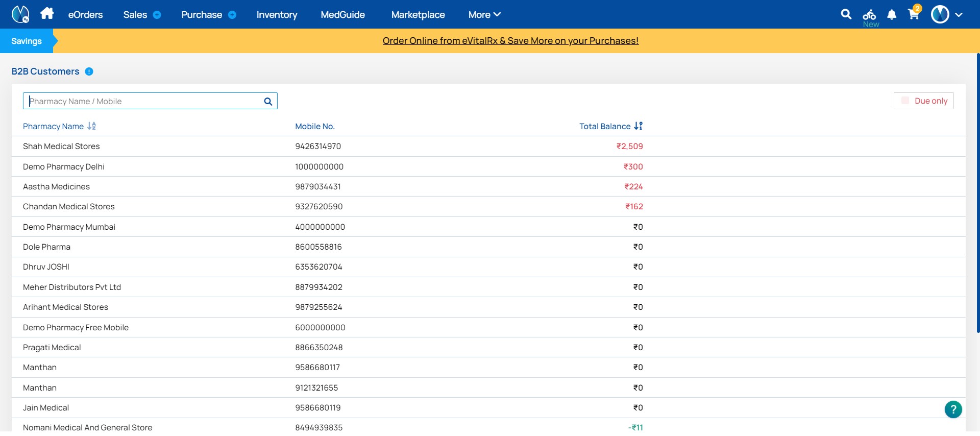Click the Savings tab label

(27, 41)
